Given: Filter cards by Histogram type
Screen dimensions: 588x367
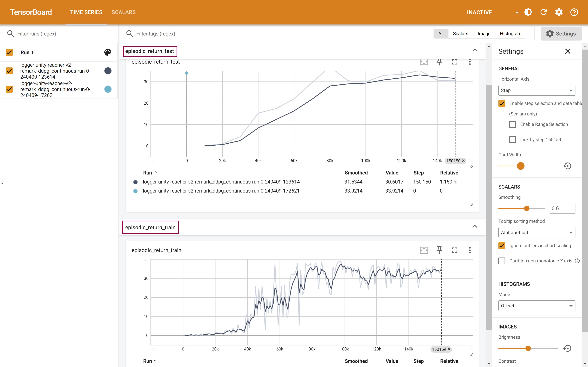Looking at the screenshot, I should point(510,33).
